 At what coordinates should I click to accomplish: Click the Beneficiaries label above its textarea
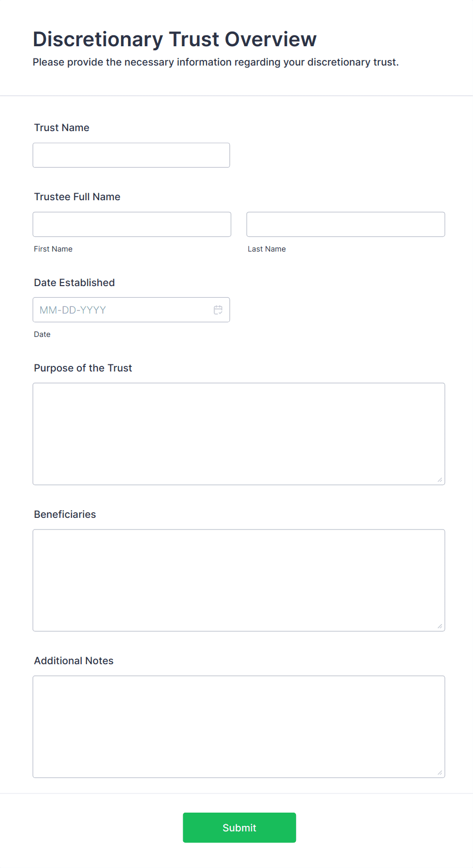tap(65, 514)
